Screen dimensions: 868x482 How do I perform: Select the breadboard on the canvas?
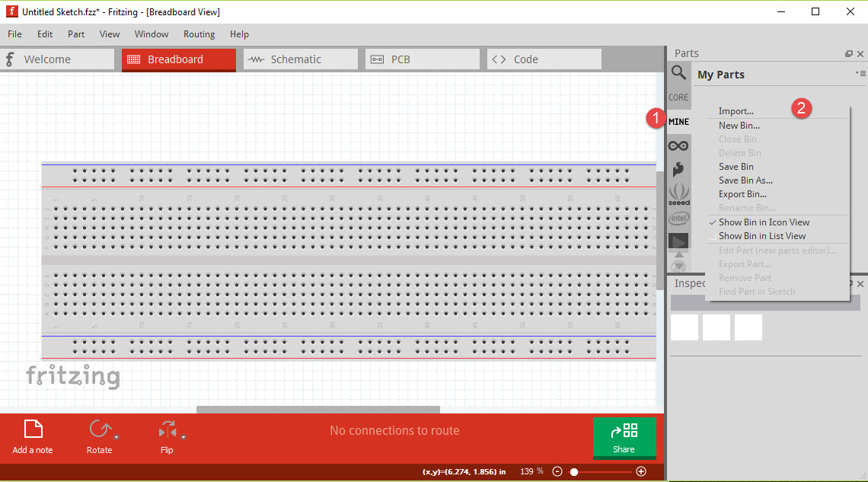(349, 260)
